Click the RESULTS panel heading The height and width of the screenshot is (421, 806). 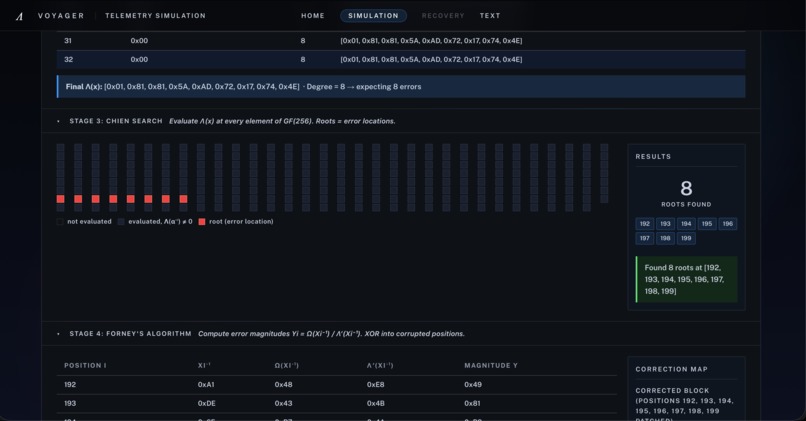tap(653, 157)
